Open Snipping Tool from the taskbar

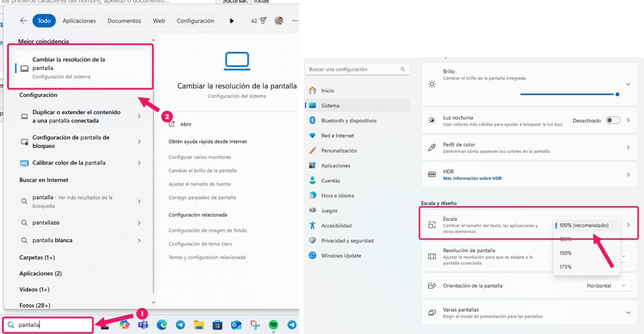(255, 325)
